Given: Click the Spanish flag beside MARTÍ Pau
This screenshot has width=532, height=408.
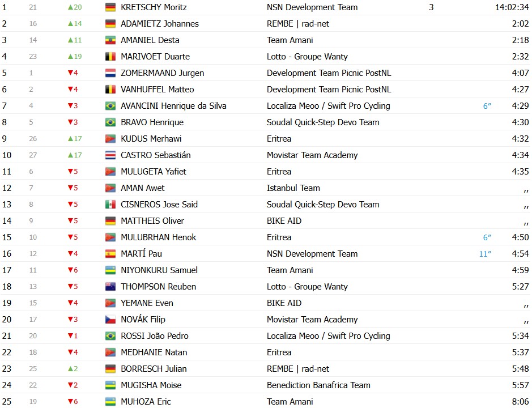Looking at the screenshot, I should tap(110, 253).
